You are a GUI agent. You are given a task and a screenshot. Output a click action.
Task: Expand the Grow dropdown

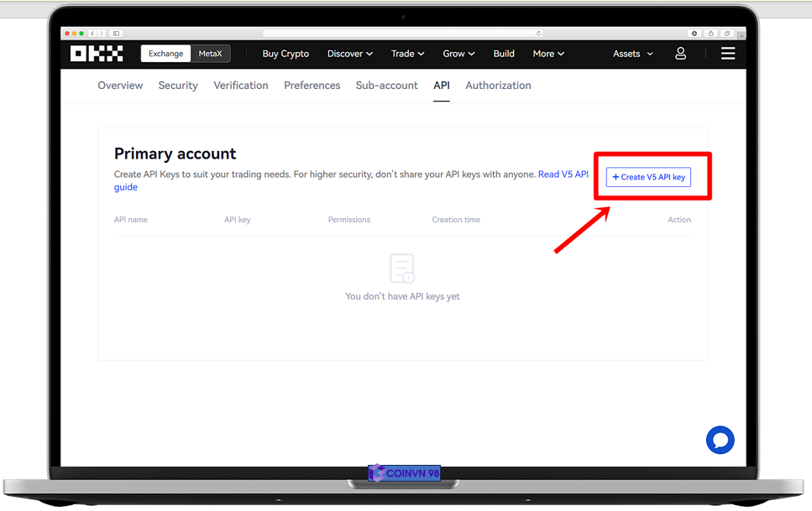click(458, 54)
